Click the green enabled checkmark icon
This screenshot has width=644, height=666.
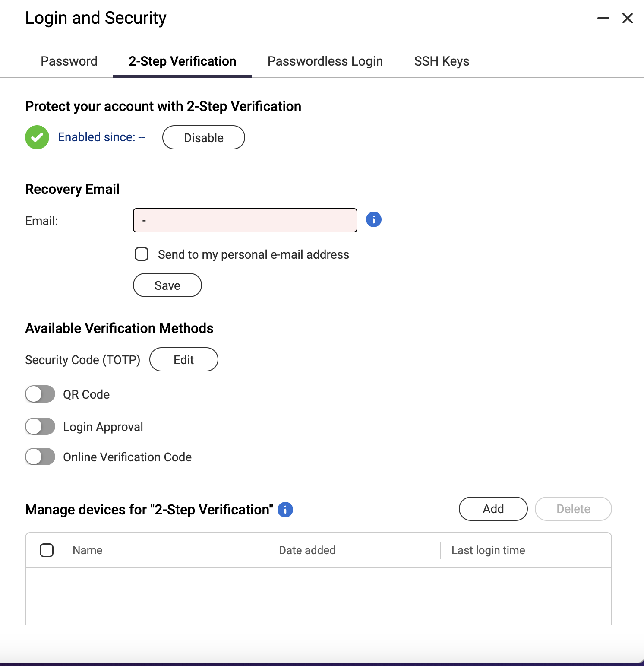point(37,137)
